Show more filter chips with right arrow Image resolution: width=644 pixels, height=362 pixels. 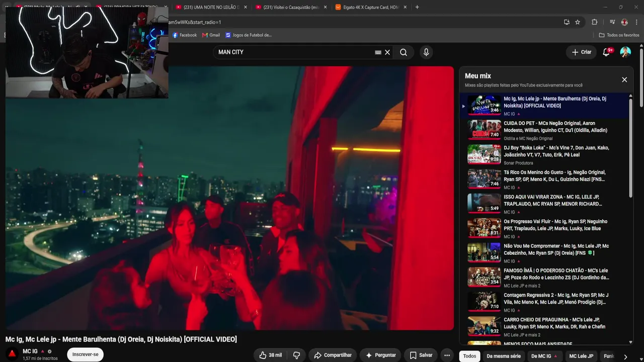pos(625,356)
